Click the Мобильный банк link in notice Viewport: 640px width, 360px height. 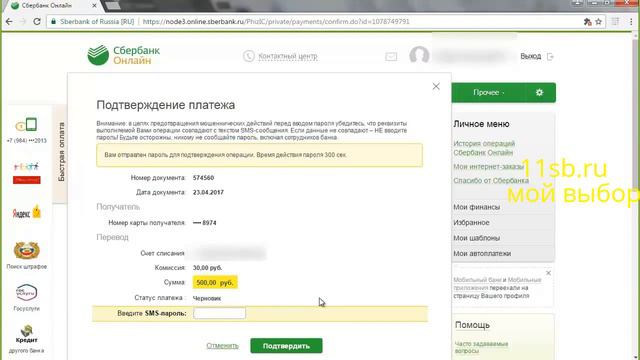point(477,280)
